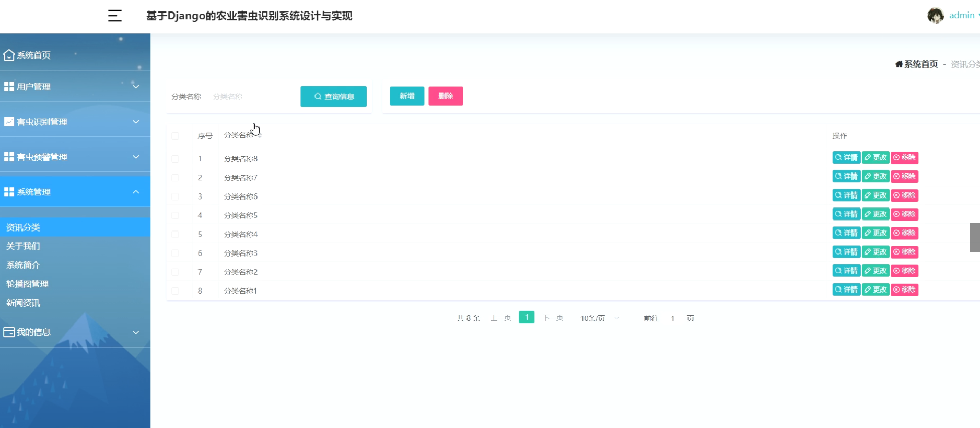Click 上一页 pagination link
This screenshot has height=428, width=980.
point(500,318)
